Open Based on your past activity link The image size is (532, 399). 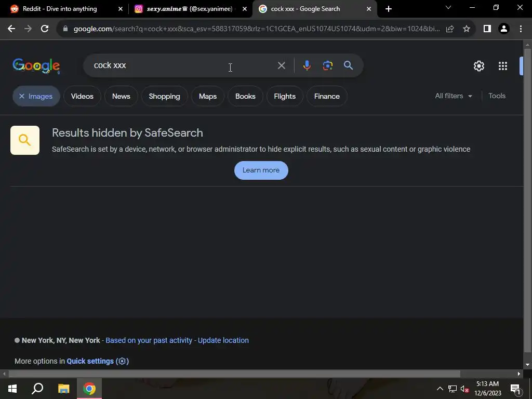(x=149, y=340)
